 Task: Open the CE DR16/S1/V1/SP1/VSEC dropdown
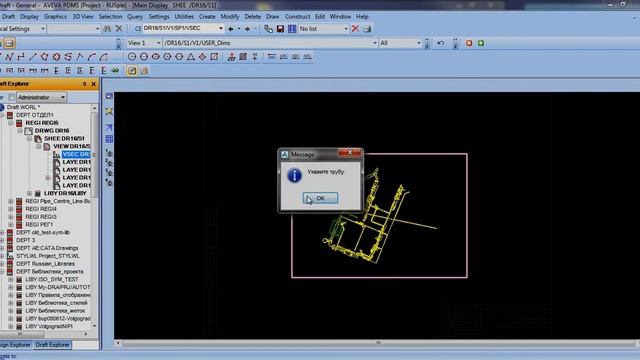221,29
